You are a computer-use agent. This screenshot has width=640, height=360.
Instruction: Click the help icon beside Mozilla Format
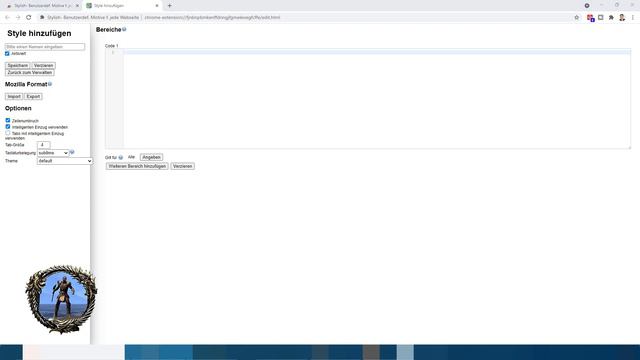pyautogui.click(x=50, y=84)
